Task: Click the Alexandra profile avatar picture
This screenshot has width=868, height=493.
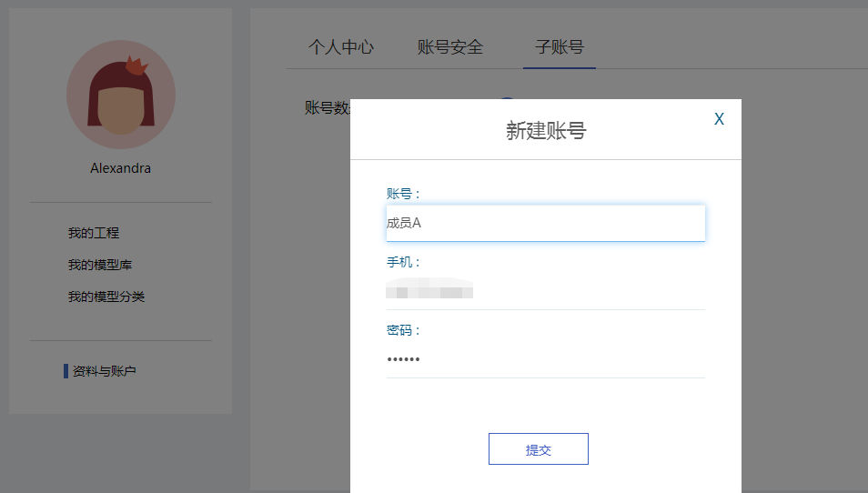Action: click(121, 95)
